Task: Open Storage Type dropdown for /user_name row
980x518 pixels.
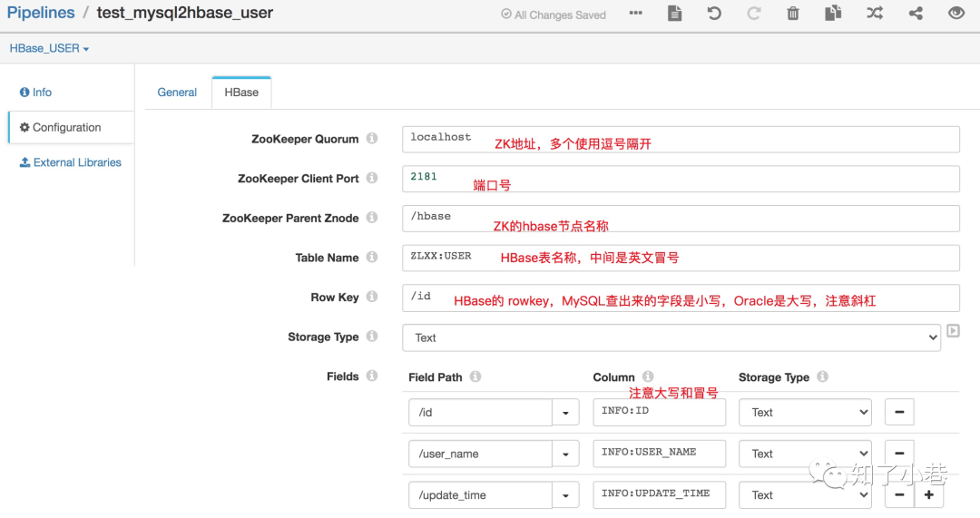Action: point(805,454)
